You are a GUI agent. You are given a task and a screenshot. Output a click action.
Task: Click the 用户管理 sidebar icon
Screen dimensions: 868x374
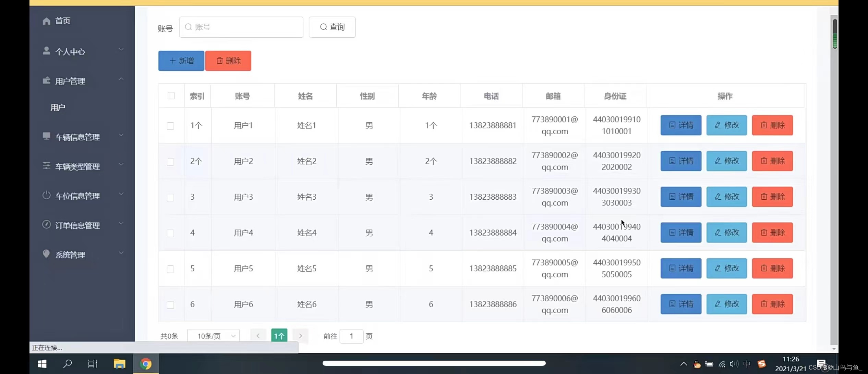coord(46,80)
